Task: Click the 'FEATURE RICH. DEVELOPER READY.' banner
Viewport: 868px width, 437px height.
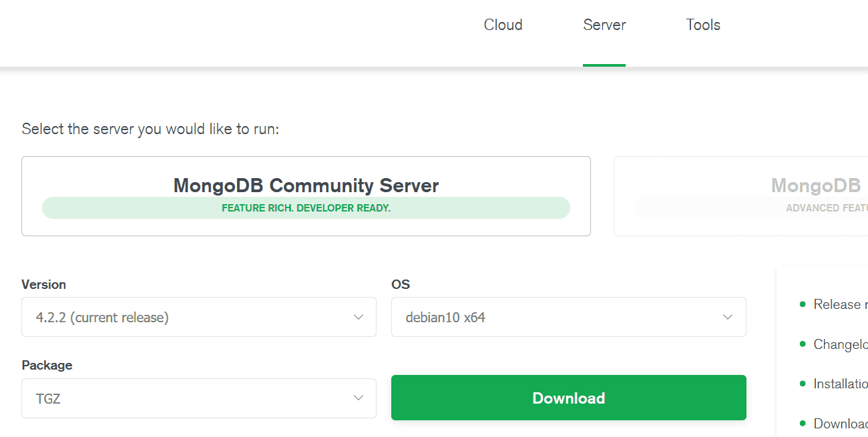Action: click(x=306, y=207)
